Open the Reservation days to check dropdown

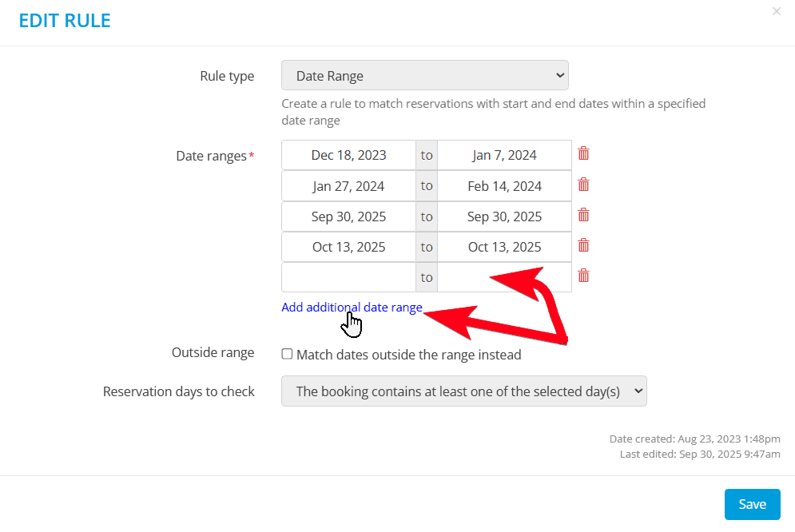pyautogui.click(x=464, y=391)
